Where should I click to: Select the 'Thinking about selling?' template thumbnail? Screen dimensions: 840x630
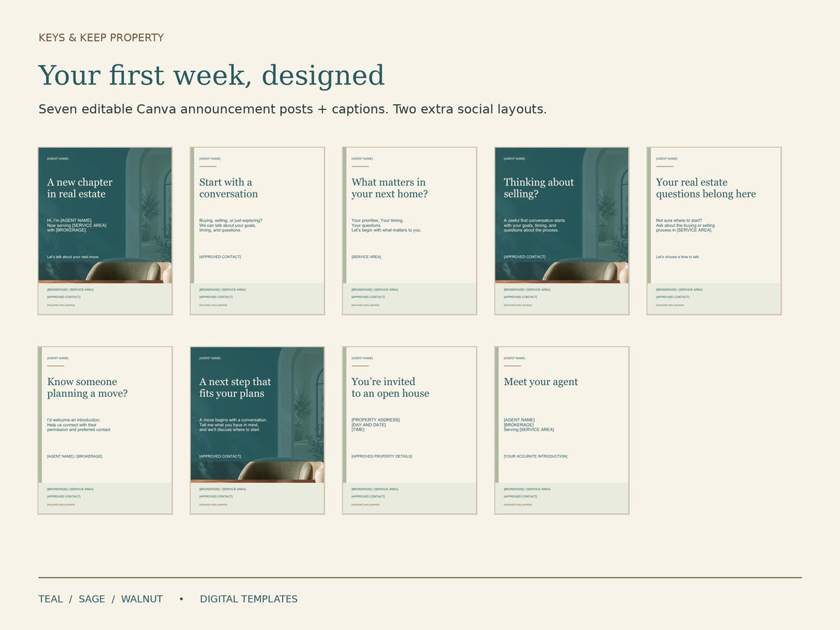(561, 231)
